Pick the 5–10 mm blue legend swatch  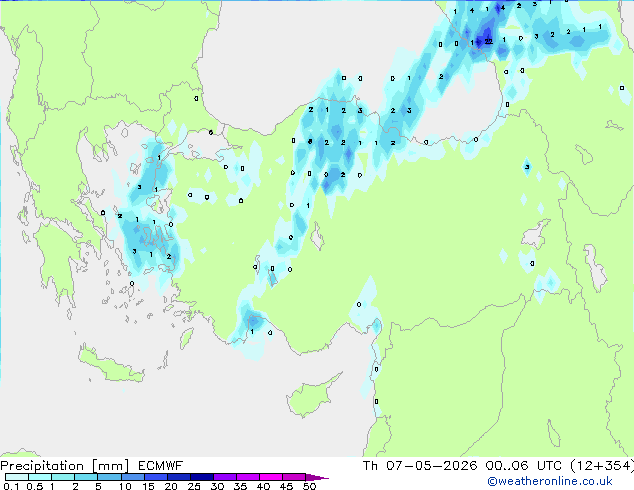click(110, 477)
